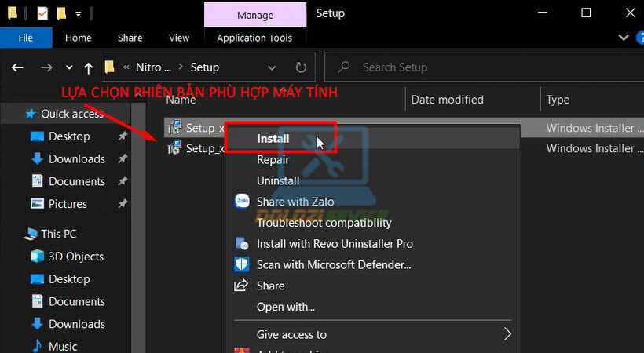Expand the Recent locations dropdown arrow
This screenshot has width=644, height=353.
(x=69, y=67)
